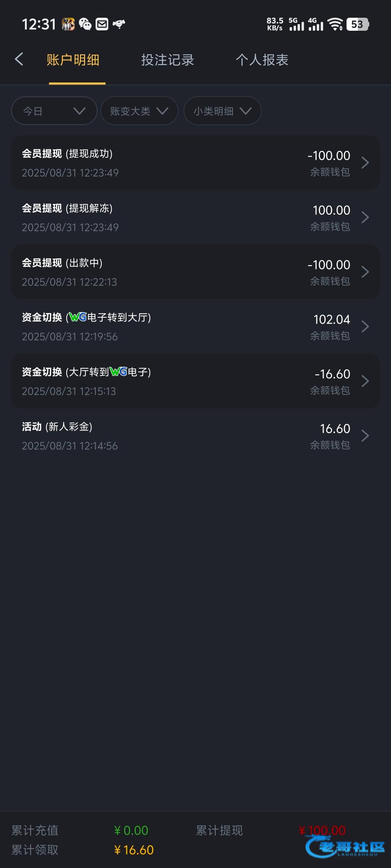Tap chevron on 出款中 withdrawal row
Screen dimensions: 391x868
365,272
